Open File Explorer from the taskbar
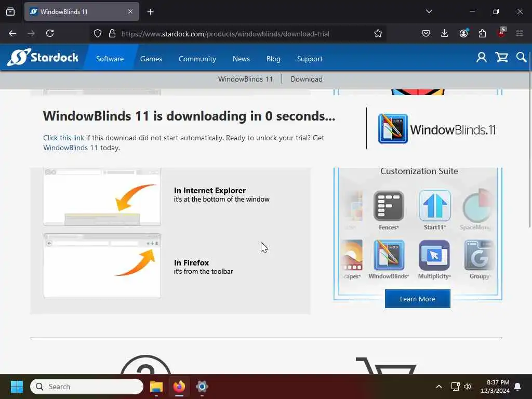Screen dimensions: 532x399 pos(156,387)
